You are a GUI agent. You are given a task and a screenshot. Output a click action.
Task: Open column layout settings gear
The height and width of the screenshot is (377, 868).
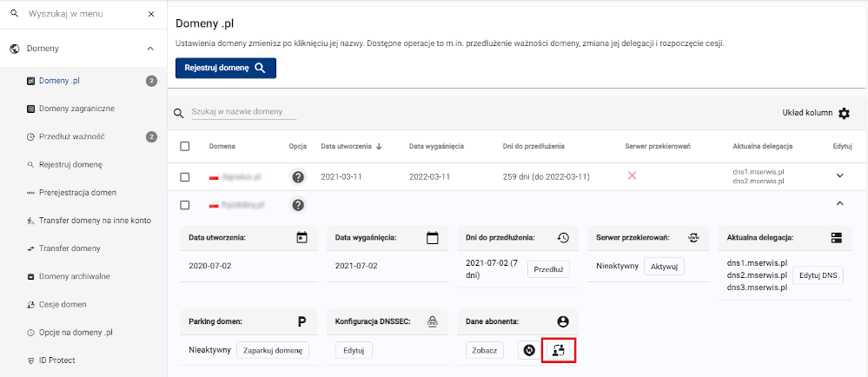pos(844,113)
